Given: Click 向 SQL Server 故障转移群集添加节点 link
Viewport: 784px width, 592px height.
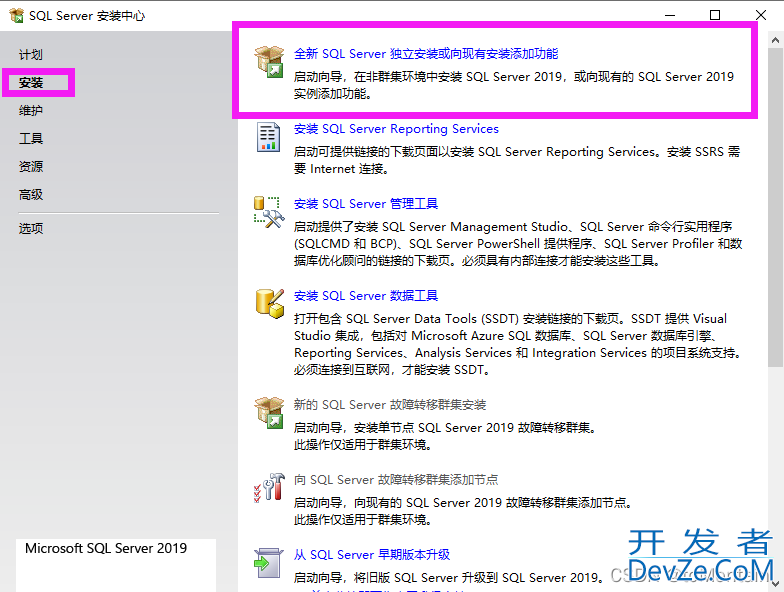Looking at the screenshot, I should [x=396, y=480].
